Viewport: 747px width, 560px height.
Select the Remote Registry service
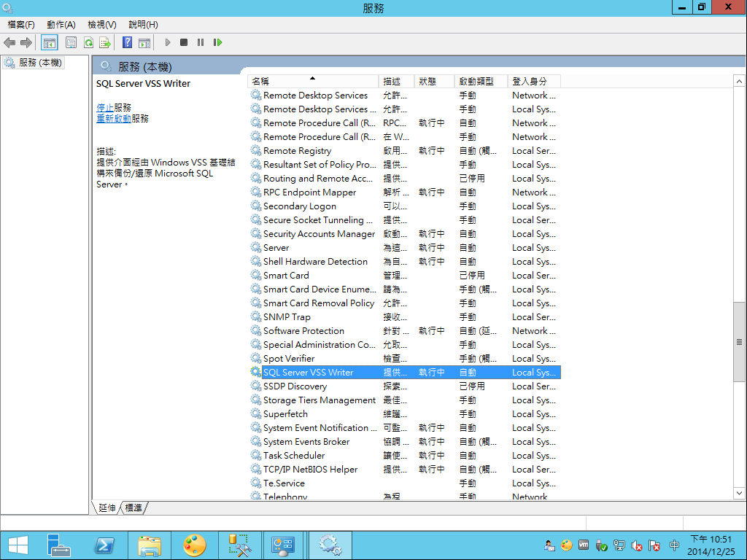pyautogui.click(x=406, y=150)
